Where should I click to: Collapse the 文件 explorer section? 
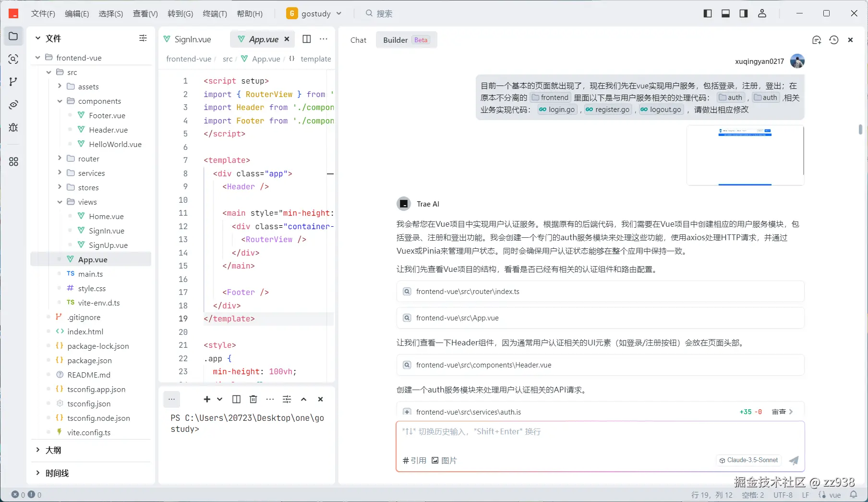click(38, 38)
